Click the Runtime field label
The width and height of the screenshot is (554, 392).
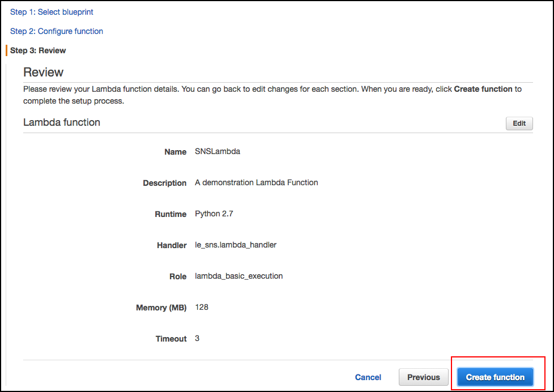point(171,214)
